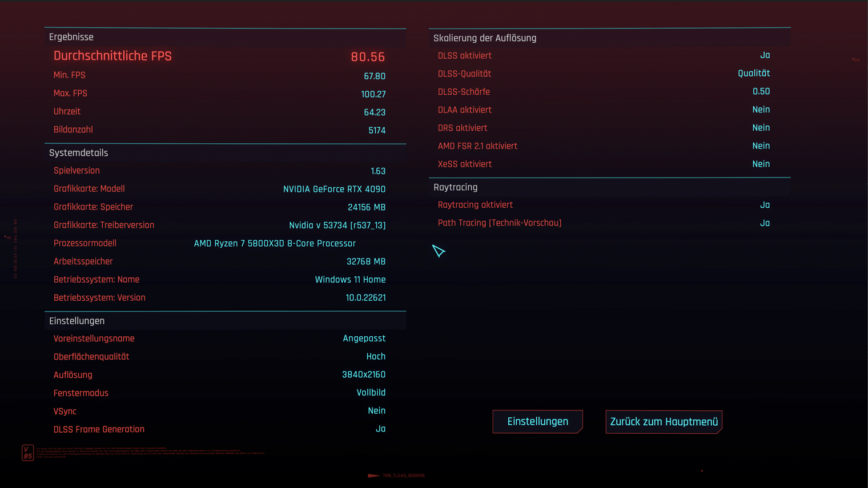
Task: Select Nvidia v 53734 driver value
Action: point(337,225)
